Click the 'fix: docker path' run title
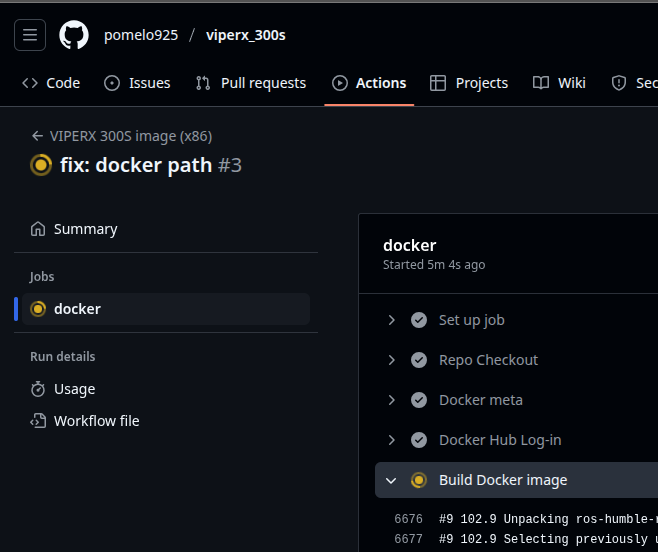Screen dimensions: 658x552 (136, 165)
